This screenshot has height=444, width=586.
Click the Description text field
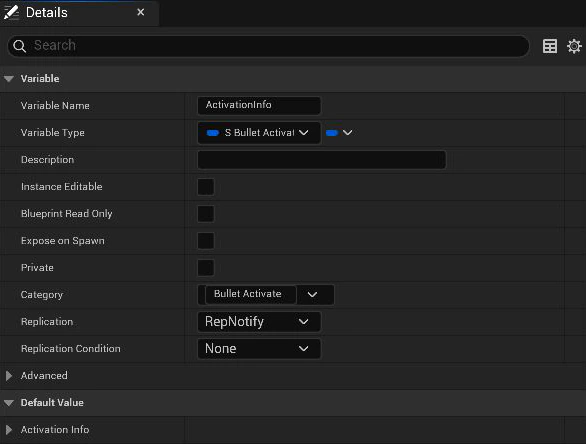(x=321, y=160)
